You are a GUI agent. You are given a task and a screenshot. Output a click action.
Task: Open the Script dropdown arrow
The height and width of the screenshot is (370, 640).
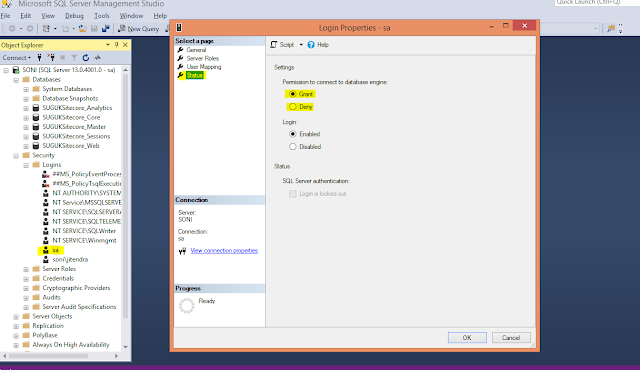point(301,44)
